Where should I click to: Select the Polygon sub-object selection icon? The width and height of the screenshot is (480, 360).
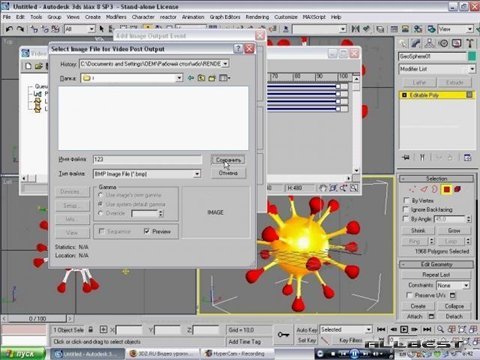[446, 189]
